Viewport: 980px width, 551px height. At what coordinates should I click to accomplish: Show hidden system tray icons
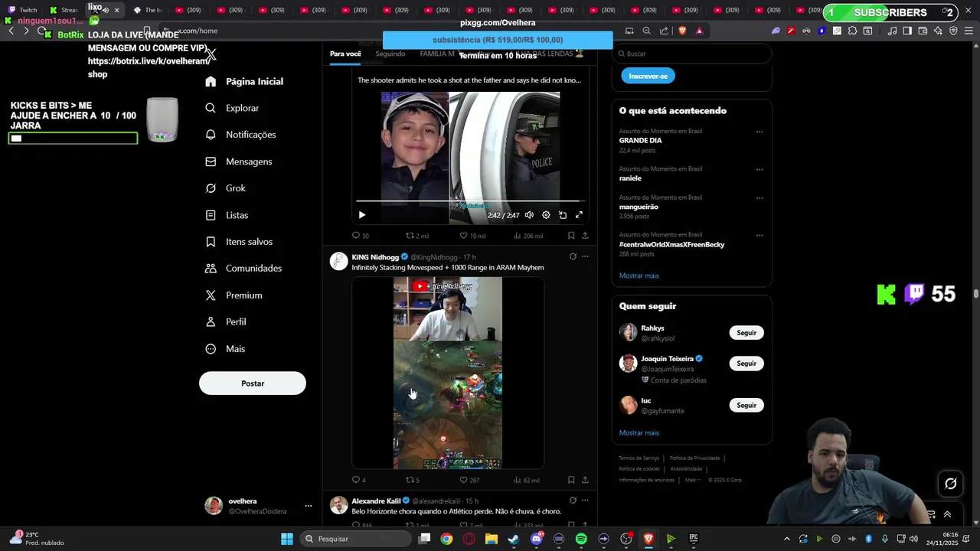point(789,539)
